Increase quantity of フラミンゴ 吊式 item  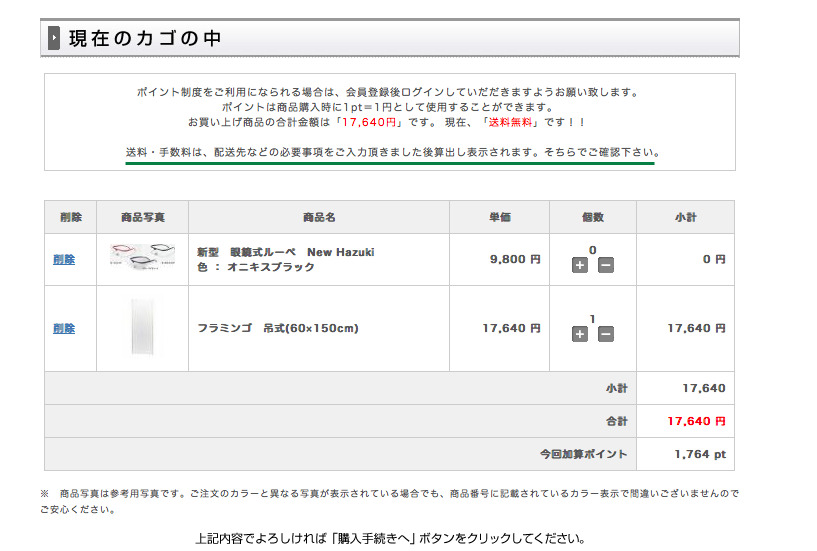pyautogui.click(x=579, y=334)
